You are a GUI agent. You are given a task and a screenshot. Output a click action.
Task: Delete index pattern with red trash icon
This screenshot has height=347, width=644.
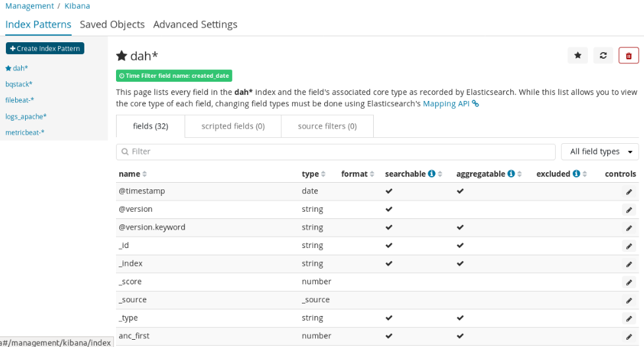[629, 55]
